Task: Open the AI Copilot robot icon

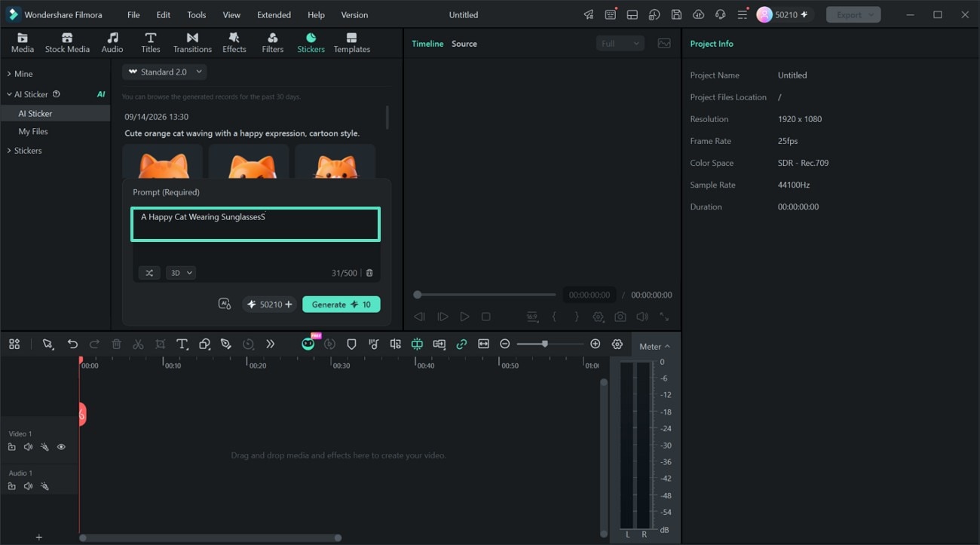Action: pos(308,344)
